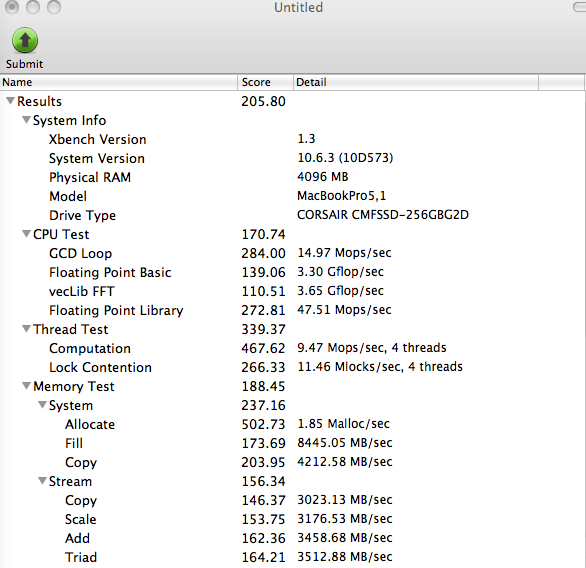Select the Allocate memory result row
This screenshot has height=568, width=586.
(x=292, y=424)
